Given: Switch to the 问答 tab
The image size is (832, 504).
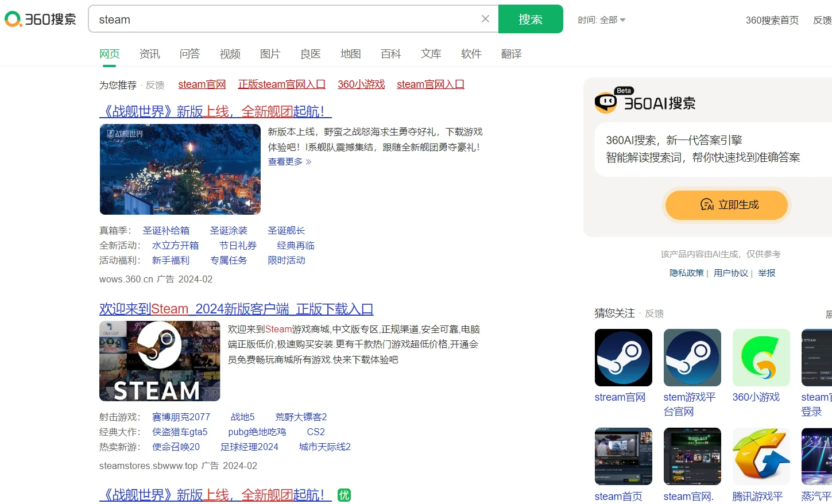Looking at the screenshot, I should coord(190,54).
